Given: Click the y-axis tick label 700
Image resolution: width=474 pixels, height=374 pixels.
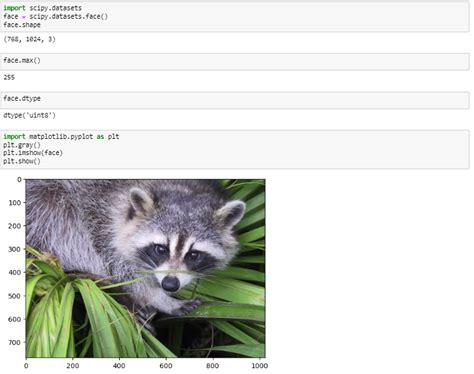Looking at the screenshot, I should 15,342.
